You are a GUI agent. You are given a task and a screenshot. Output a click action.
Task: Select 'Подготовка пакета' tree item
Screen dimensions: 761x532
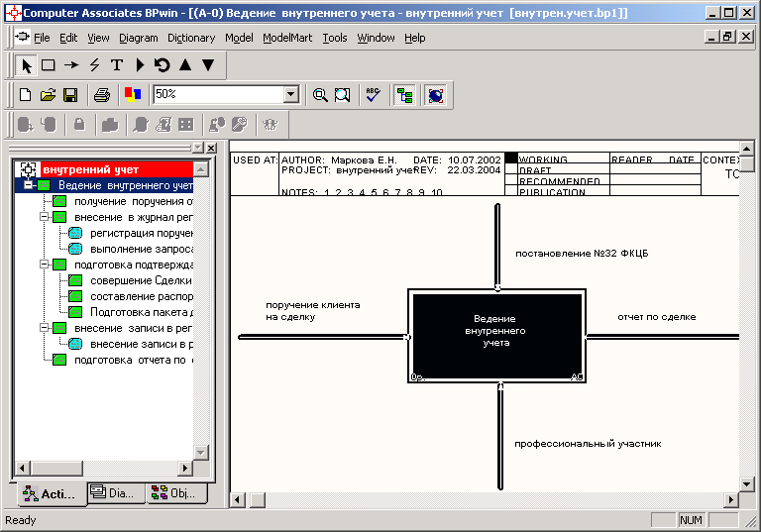click(x=142, y=312)
